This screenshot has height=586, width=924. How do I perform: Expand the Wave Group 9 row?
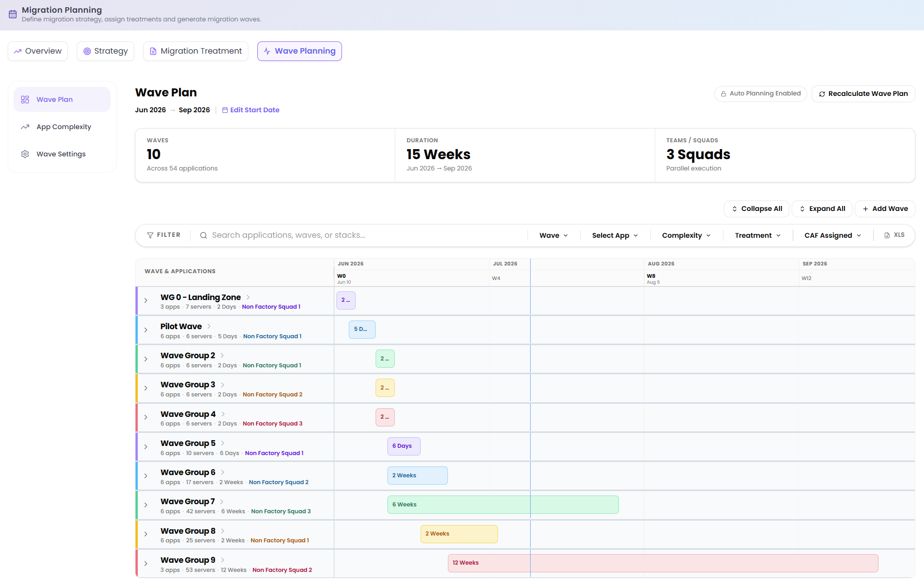(146, 564)
